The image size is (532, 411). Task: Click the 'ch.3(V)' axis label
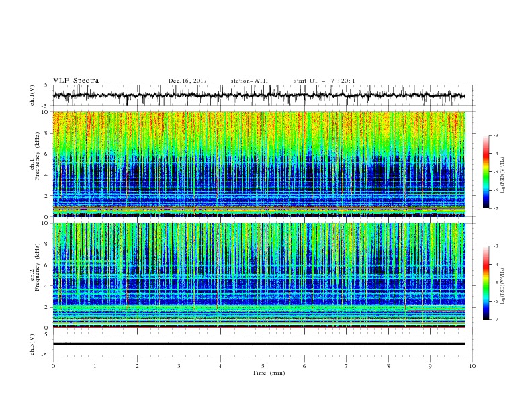point(32,345)
